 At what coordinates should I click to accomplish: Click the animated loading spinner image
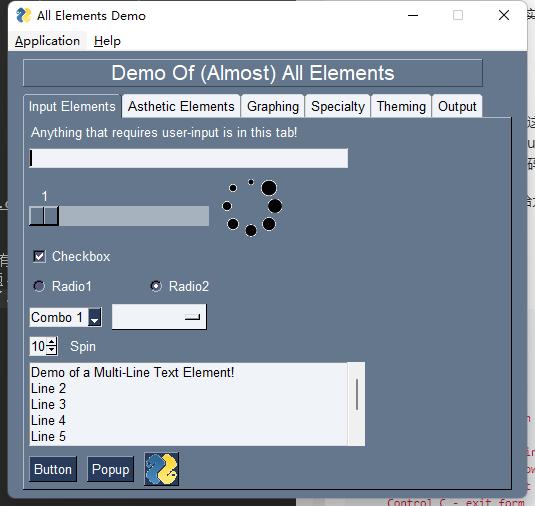[x=252, y=207]
